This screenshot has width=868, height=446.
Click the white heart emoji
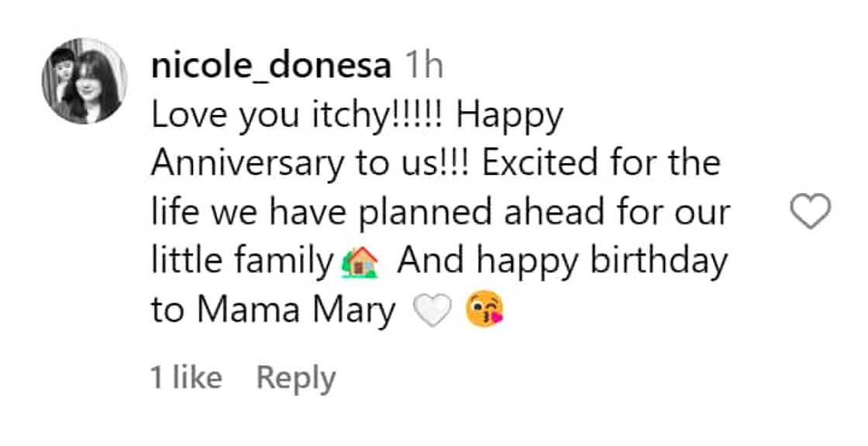[x=432, y=312]
